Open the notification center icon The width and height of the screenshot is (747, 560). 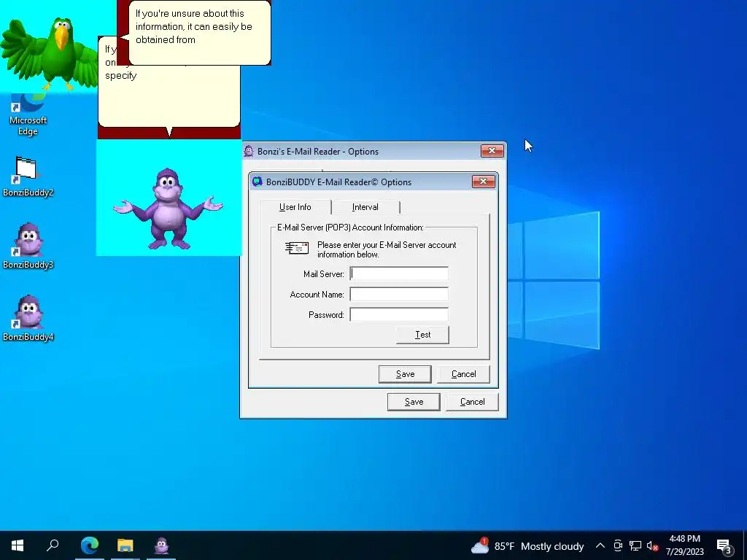point(724,545)
